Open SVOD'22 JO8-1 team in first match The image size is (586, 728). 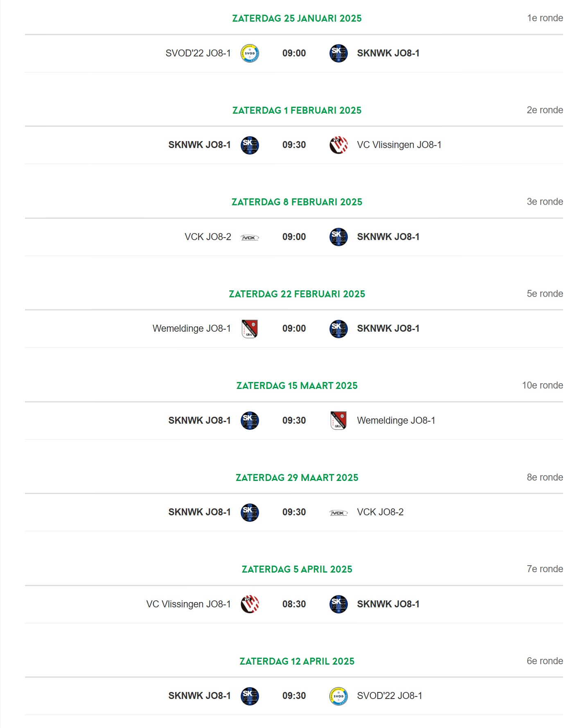[x=198, y=53]
